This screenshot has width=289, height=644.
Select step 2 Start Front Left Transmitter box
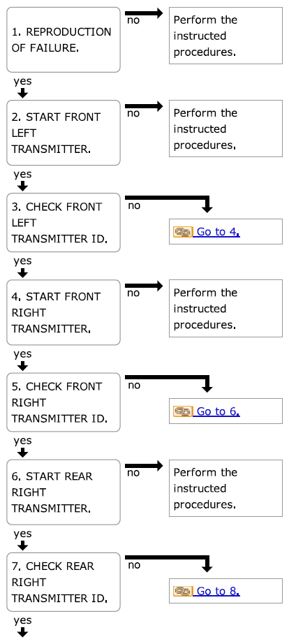click(x=64, y=133)
